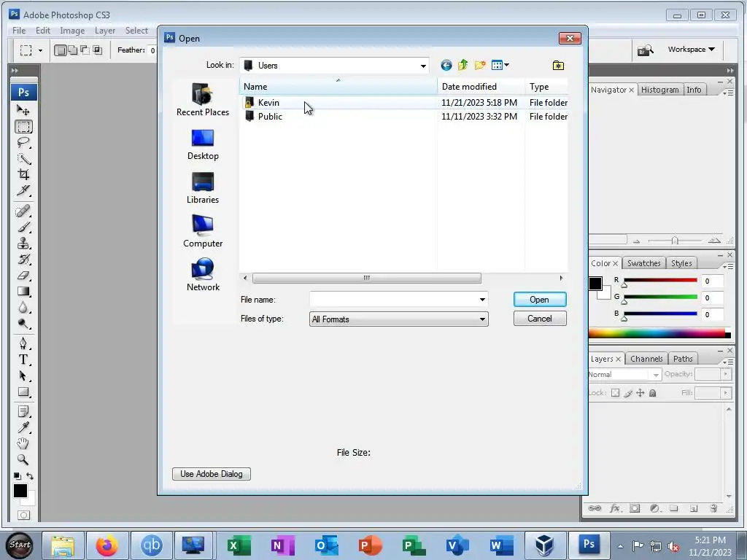Click the Open button
This screenshot has height=560, width=747.
540,300
